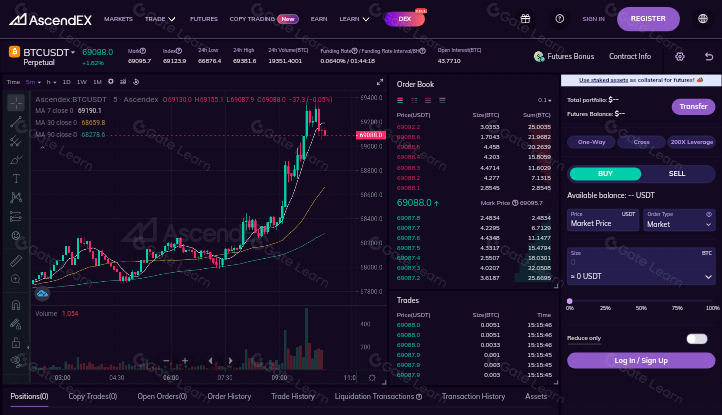Open the DEX button
The width and height of the screenshot is (722, 415).
click(x=404, y=19)
